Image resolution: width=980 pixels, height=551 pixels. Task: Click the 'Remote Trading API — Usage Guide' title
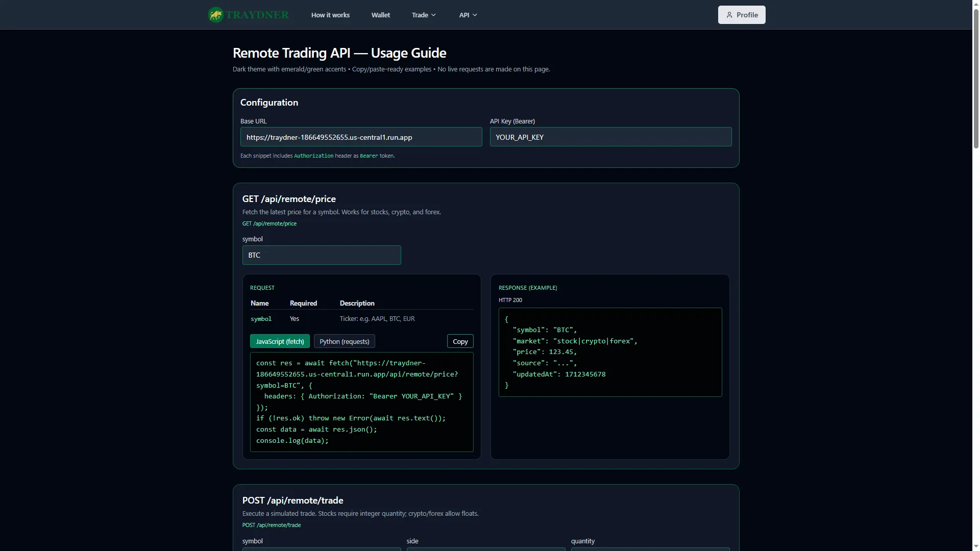pos(339,53)
